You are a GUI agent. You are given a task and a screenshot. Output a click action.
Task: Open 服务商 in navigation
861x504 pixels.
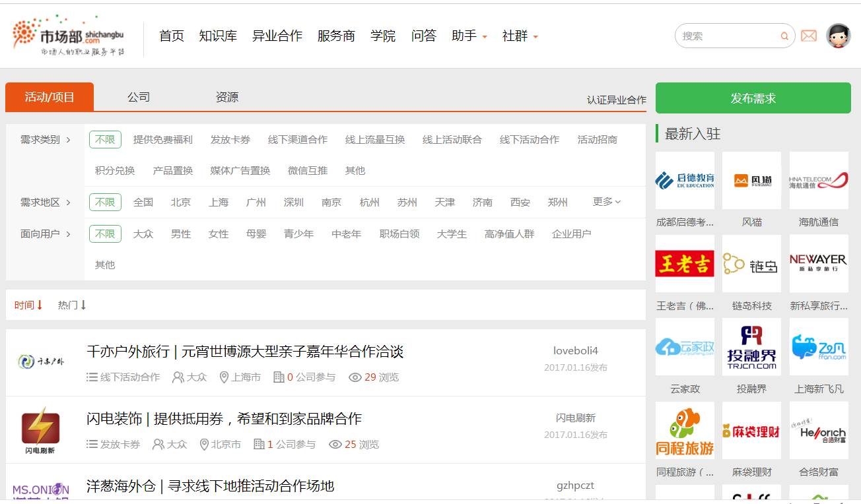point(336,36)
